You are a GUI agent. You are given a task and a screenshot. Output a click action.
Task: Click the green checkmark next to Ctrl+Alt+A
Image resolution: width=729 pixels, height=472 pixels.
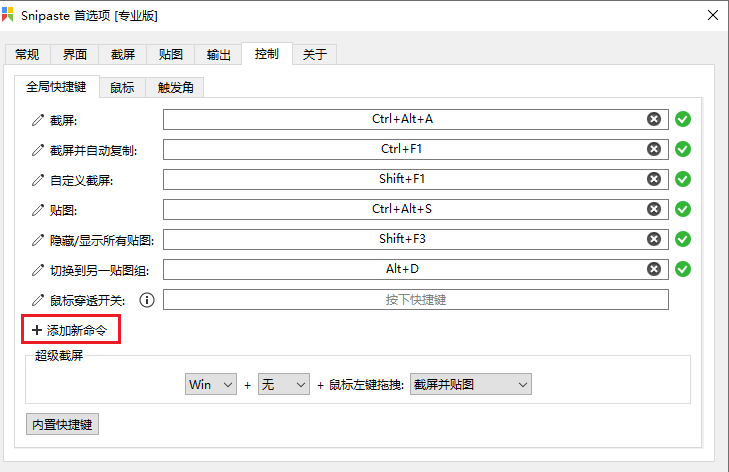683,119
